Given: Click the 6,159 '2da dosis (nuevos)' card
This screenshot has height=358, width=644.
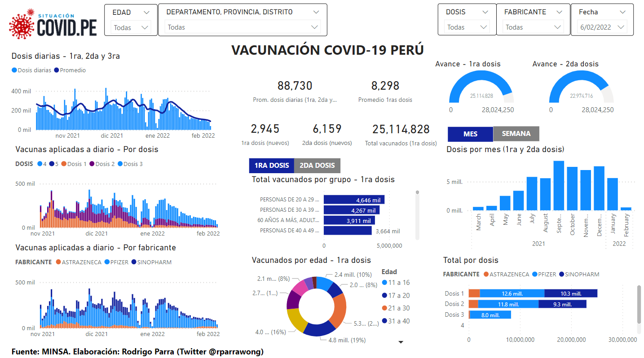Looking at the screenshot, I should tap(327, 135).
